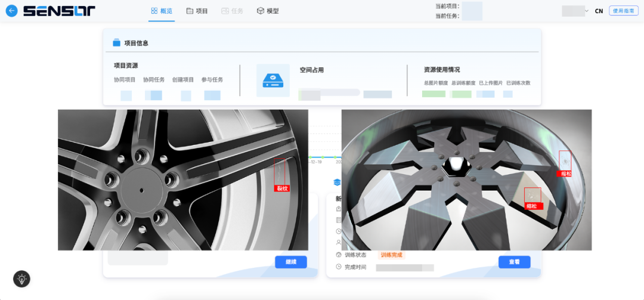
Task: Open the 使用指南 user guide
Action: [x=624, y=11]
